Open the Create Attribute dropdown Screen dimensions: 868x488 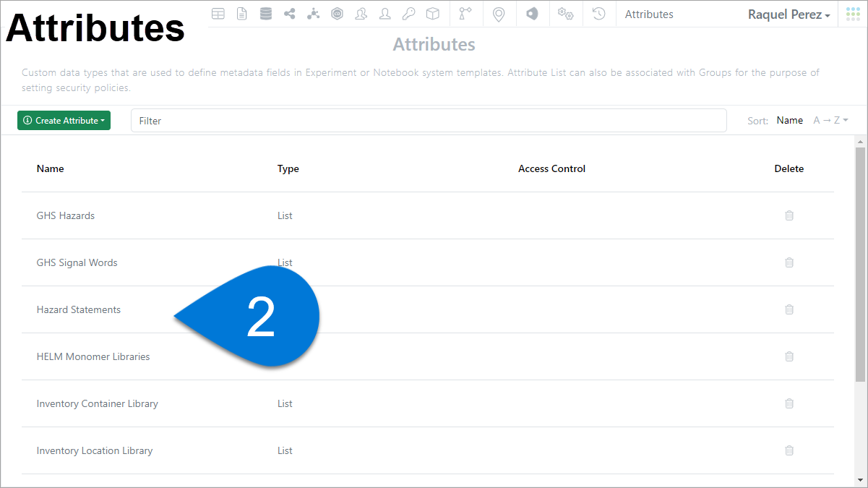point(64,121)
